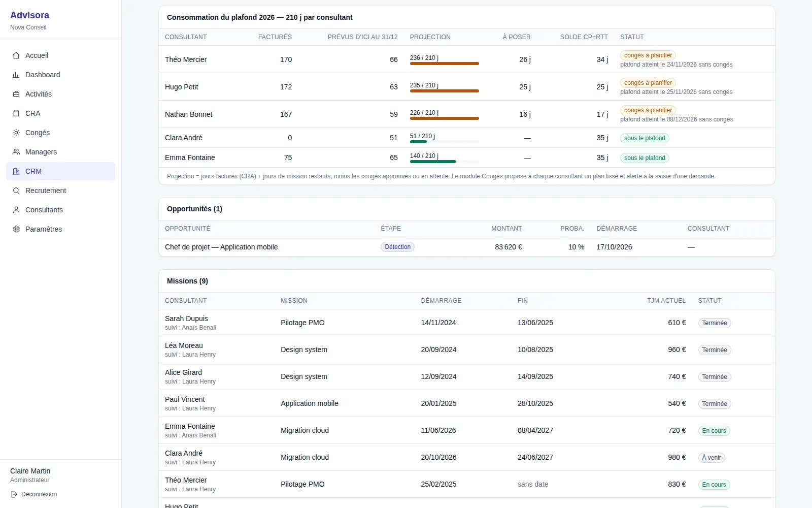
Task: Click the Détection stage badge
Action: tap(398, 247)
